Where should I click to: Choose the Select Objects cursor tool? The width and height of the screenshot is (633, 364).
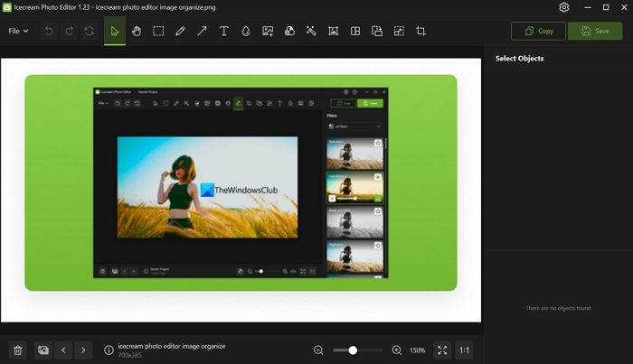point(115,31)
